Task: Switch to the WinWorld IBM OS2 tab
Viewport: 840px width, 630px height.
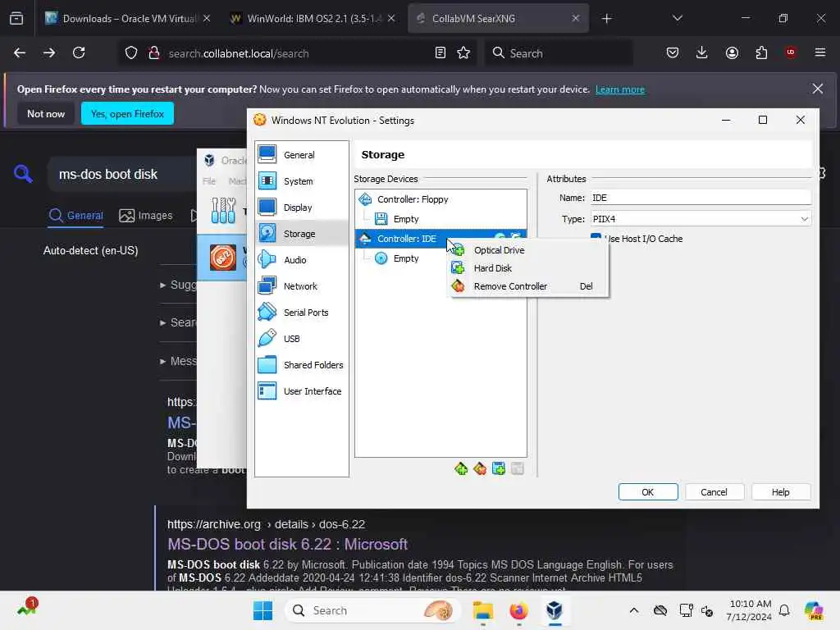Action: 313,18
